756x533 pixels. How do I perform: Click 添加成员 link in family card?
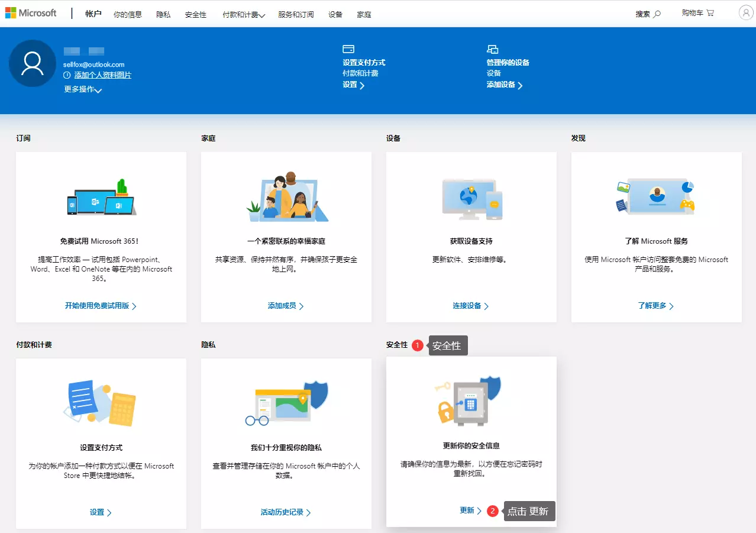[286, 306]
